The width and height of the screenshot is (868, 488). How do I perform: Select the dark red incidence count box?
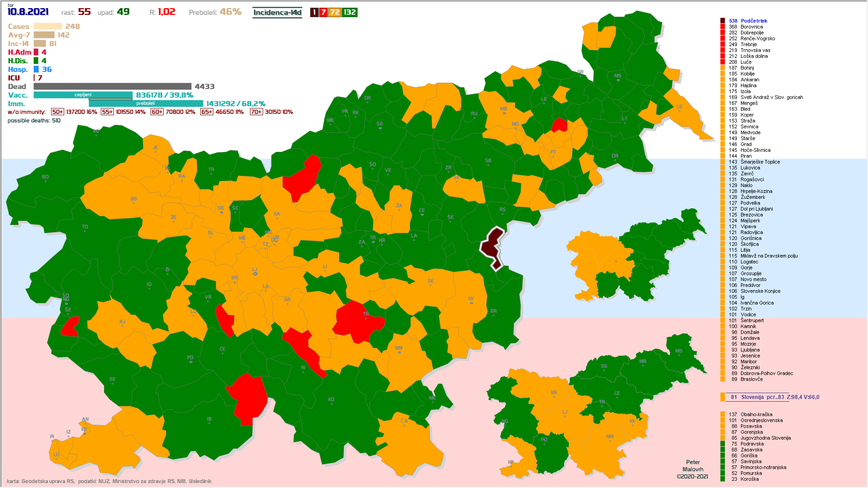[314, 12]
